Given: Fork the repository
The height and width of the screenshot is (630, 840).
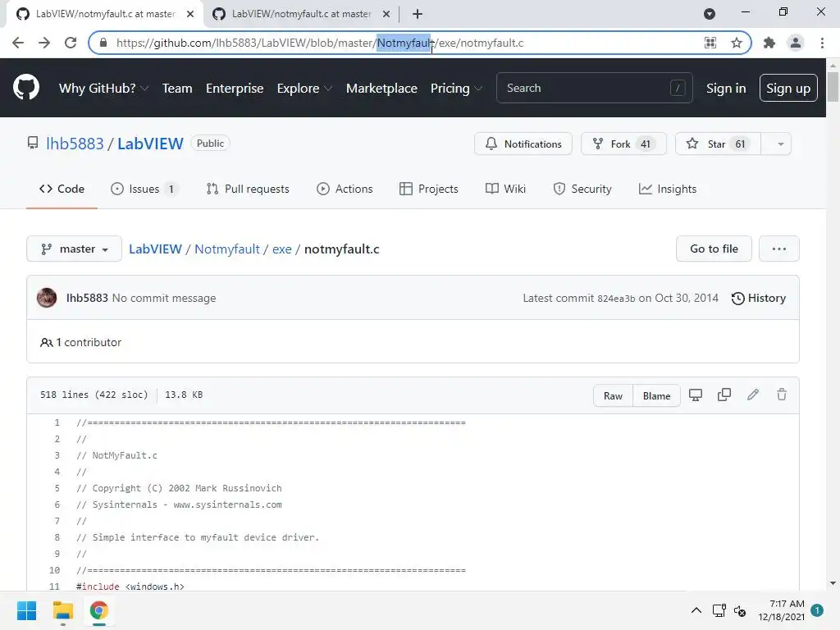Looking at the screenshot, I should 623,144.
